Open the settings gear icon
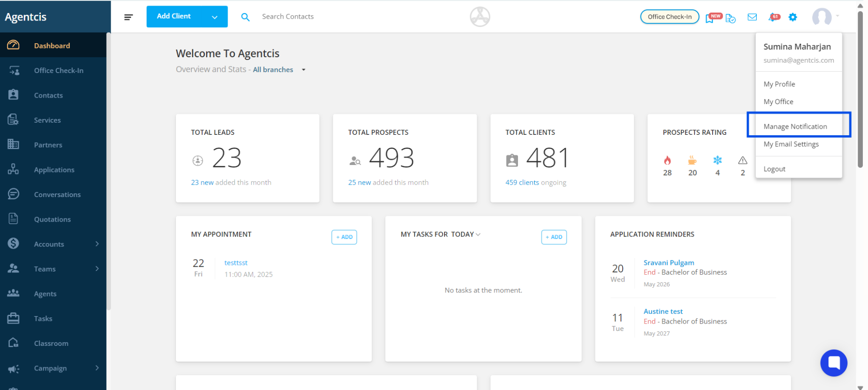Screen dimensions: 868x390 [793, 17]
